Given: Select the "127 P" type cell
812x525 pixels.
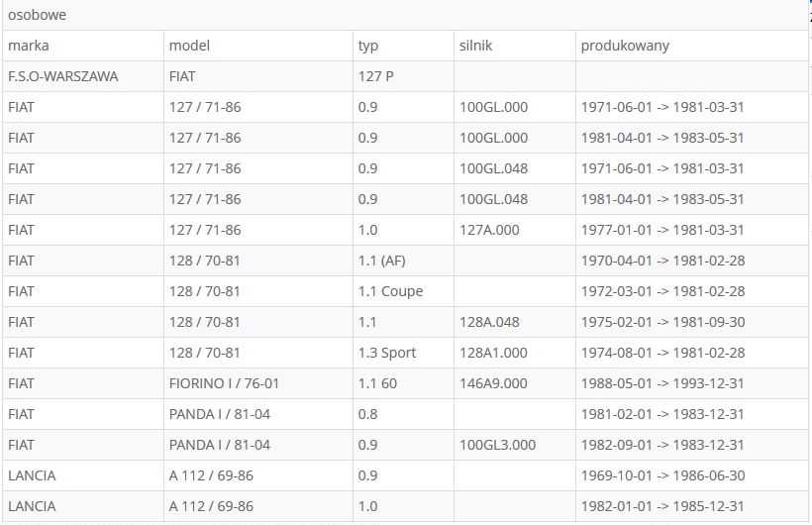Looking at the screenshot, I should 376,76.
